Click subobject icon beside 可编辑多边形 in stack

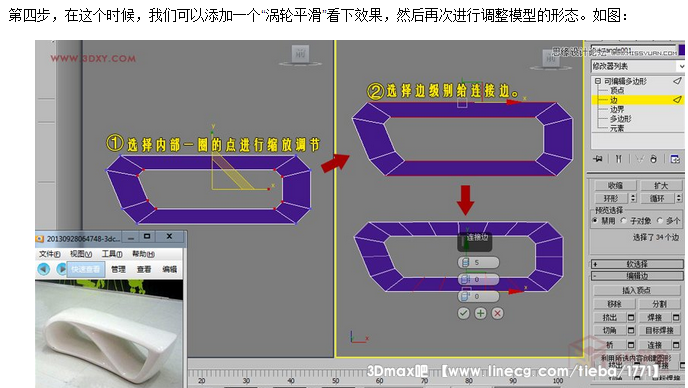coord(677,81)
